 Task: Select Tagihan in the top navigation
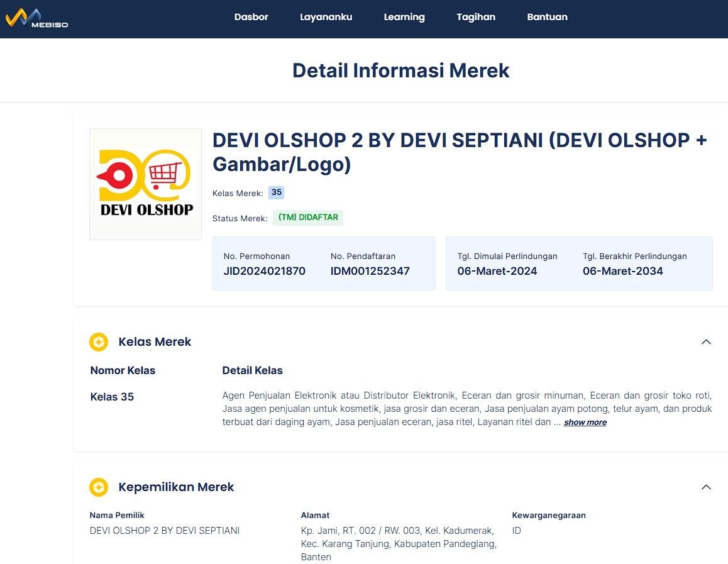476,17
